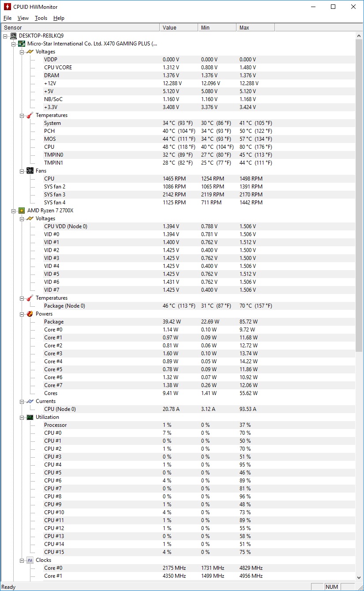The image size is (364, 591).
Task: Select the TMPIN0 temperature row
Action: [x=178, y=155]
